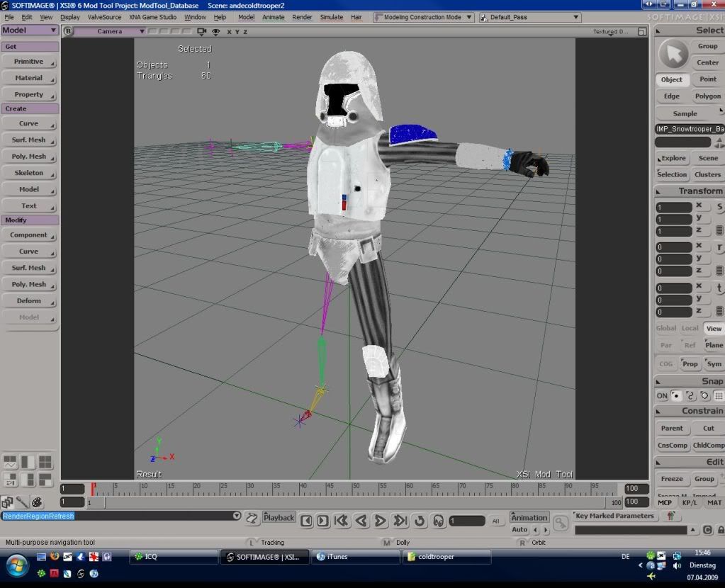Enable Point selection filter
This screenshot has width=725, height=588.
[x=708, y=79]
